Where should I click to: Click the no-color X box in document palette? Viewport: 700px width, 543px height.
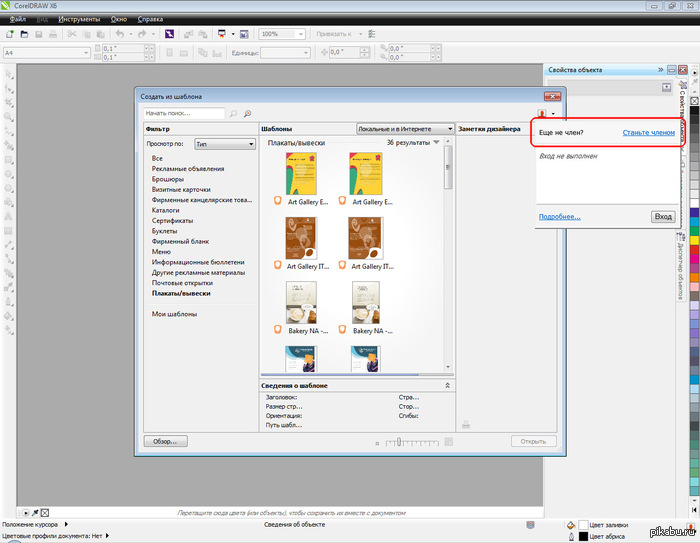[45, 513]
